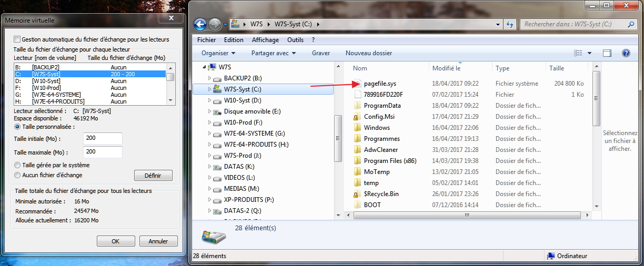This screenshot has height=266, width=644.
Task: Click Taille initiale input field
Action: tap(103, 139)
